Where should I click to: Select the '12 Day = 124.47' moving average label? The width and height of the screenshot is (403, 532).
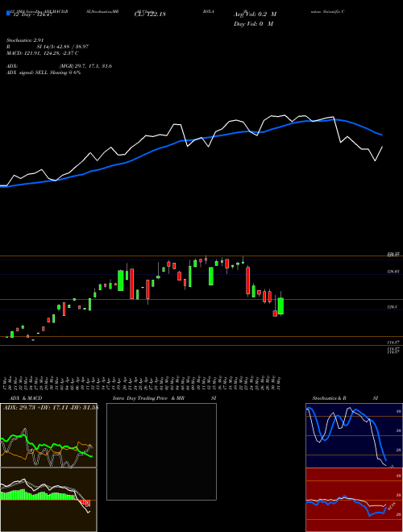31,15
